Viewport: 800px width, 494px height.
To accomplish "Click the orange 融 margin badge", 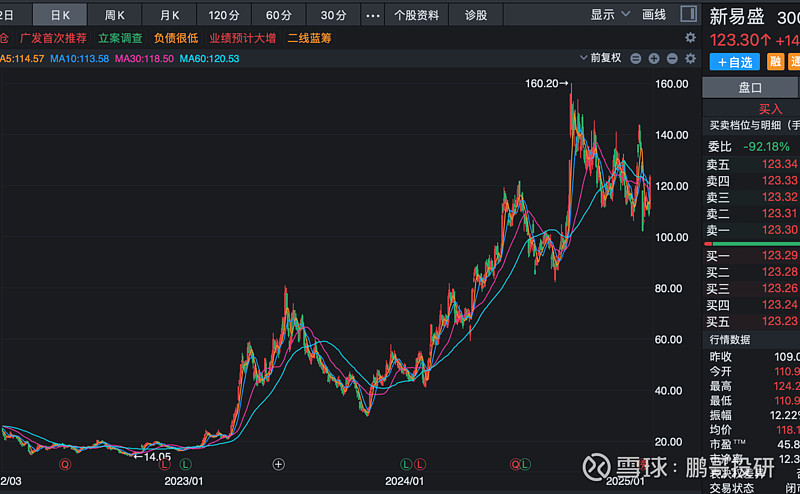I will (x=775, y=62).
